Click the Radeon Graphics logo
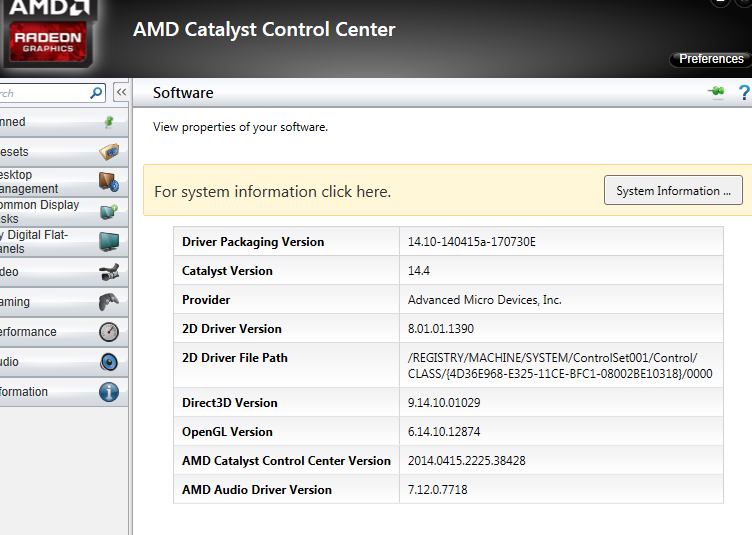 (48, 42)
